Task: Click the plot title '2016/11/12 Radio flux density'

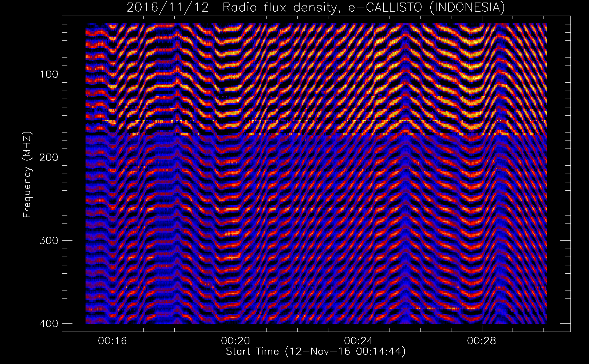Action: 316,7
